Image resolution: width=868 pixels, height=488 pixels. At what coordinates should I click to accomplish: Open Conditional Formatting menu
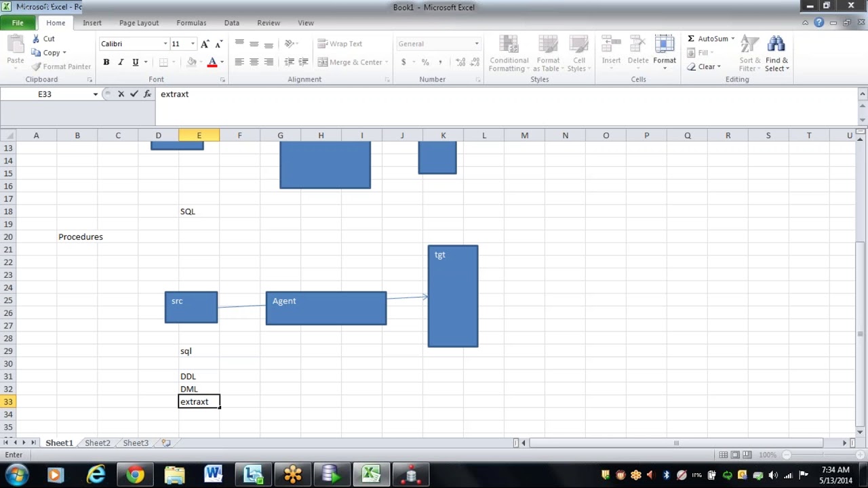pos(509,54)
